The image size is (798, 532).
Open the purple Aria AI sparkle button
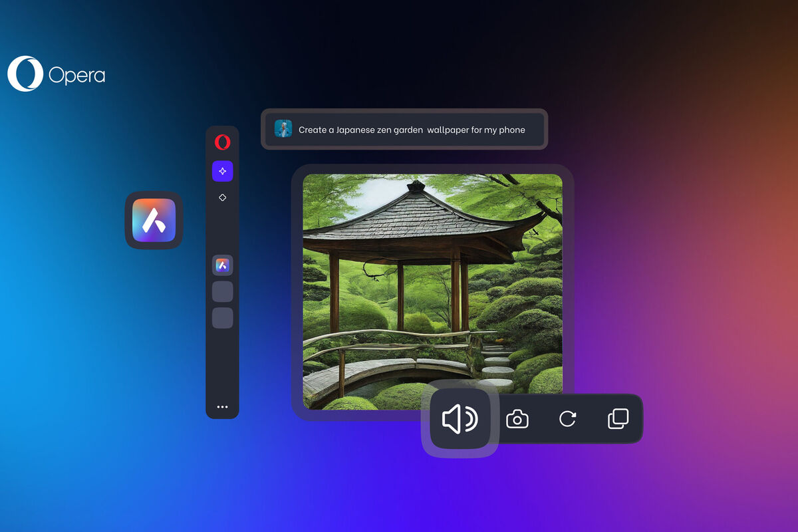click(x=222, y=171)
